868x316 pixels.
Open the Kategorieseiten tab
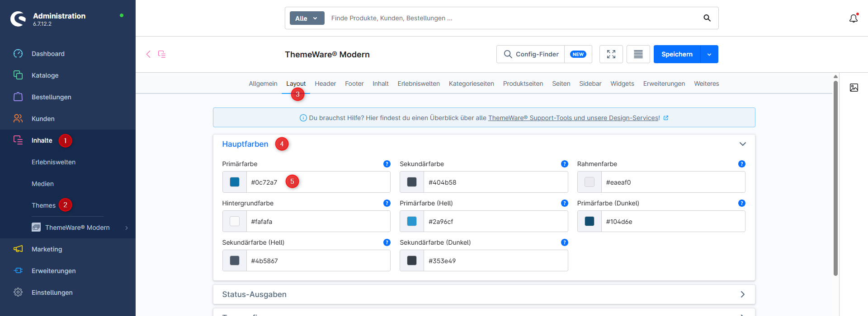[472, 84]
